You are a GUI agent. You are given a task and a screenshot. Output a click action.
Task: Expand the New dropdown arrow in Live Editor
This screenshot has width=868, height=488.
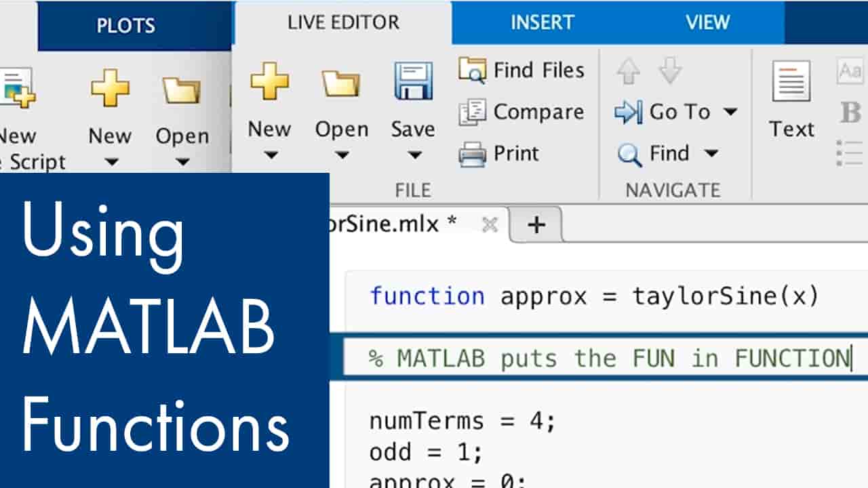coord(271,156)
